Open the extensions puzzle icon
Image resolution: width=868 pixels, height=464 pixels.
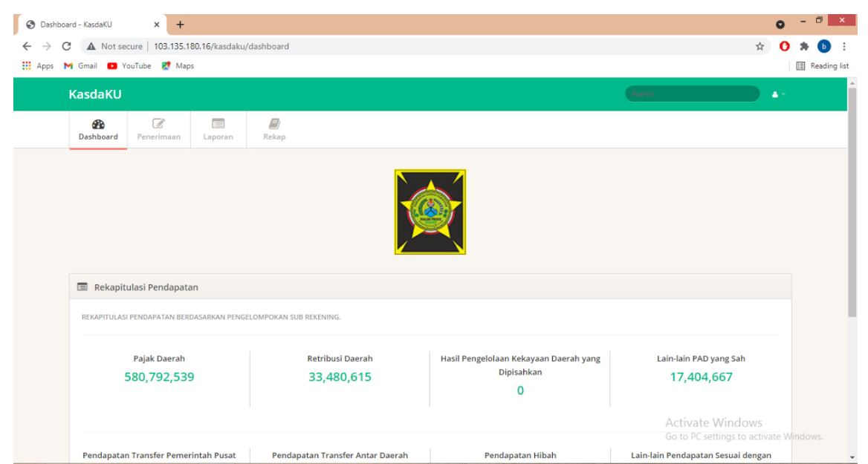tap(804, 47)
